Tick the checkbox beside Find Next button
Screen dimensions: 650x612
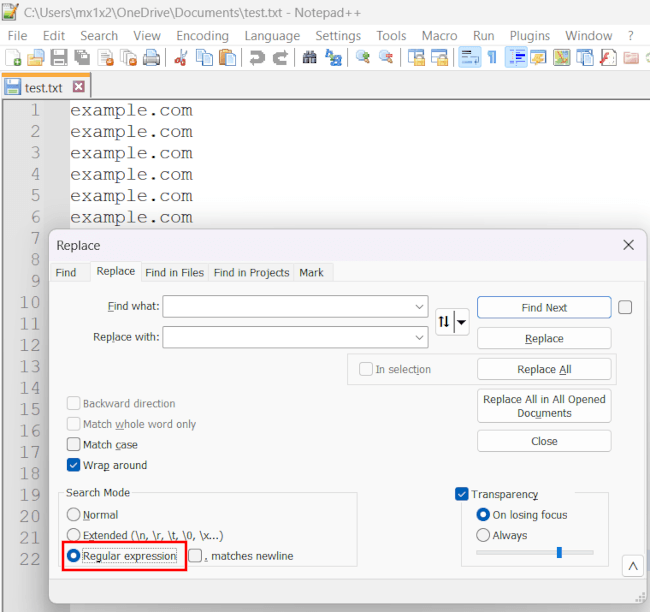pyautogui.click(x=625, y=307)
